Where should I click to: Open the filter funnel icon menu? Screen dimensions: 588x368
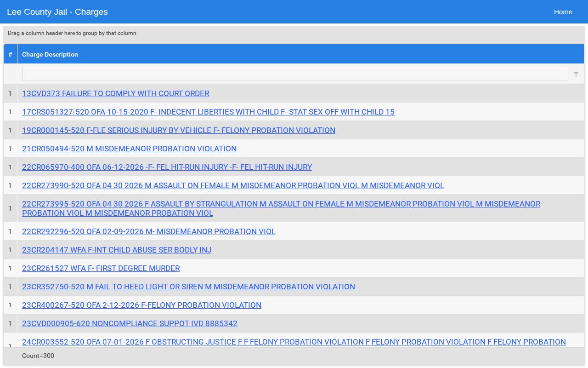pyautogui.click(x=576, y=74)
